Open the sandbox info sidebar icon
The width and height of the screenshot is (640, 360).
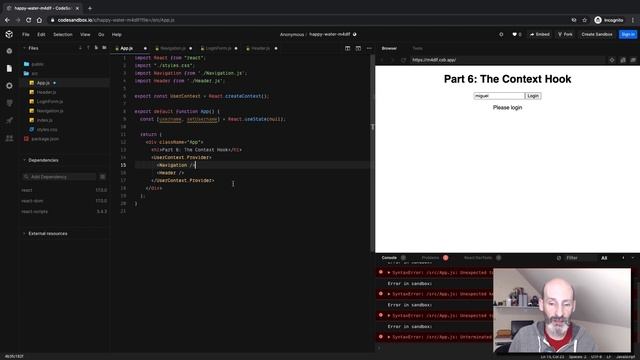[x=9, y=51]
